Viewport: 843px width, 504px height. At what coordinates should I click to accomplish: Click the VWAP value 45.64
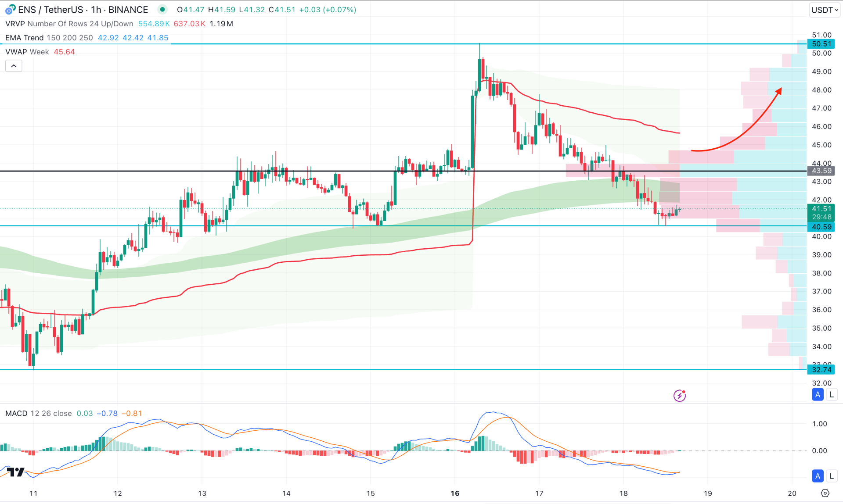point(64,52)
